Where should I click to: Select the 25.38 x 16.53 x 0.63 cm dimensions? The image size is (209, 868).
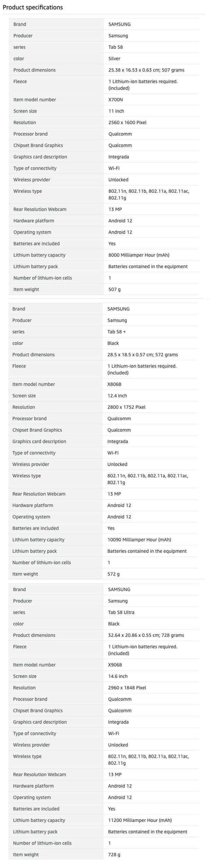(x=146, y=70)
